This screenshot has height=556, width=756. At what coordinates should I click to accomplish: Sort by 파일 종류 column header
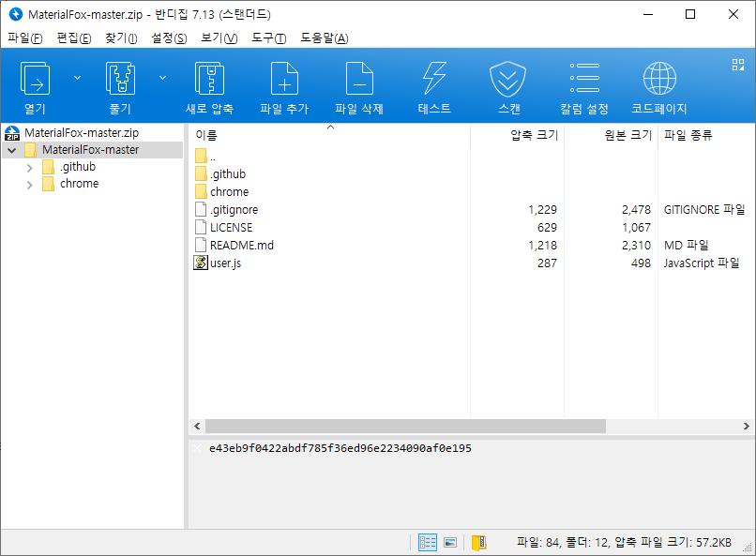tap(688, 135)
